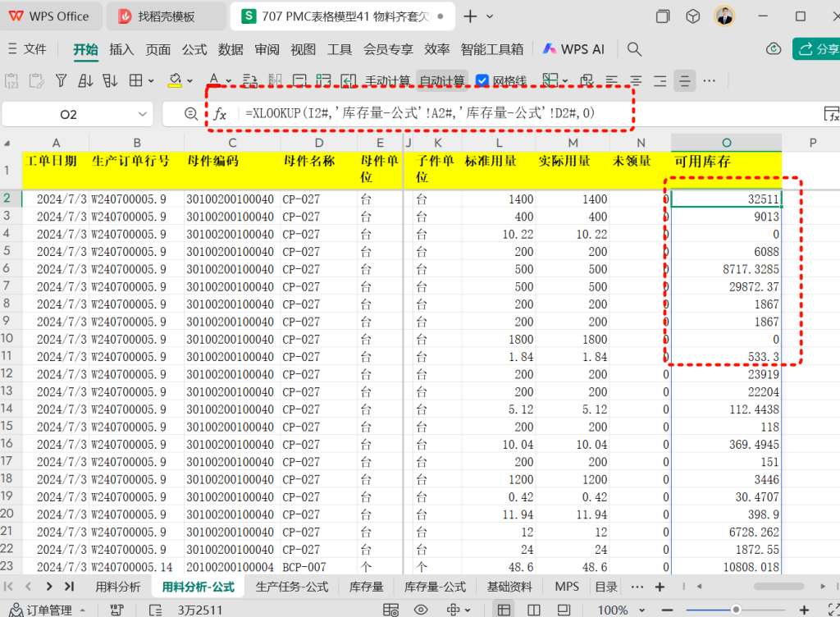Click the cell borders icon

pos(136,81)
